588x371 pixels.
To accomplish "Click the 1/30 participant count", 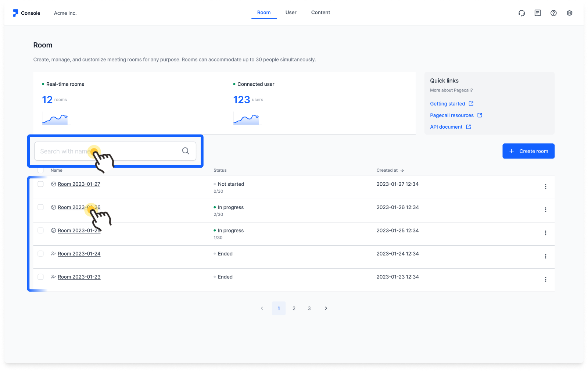I will 218,238.
